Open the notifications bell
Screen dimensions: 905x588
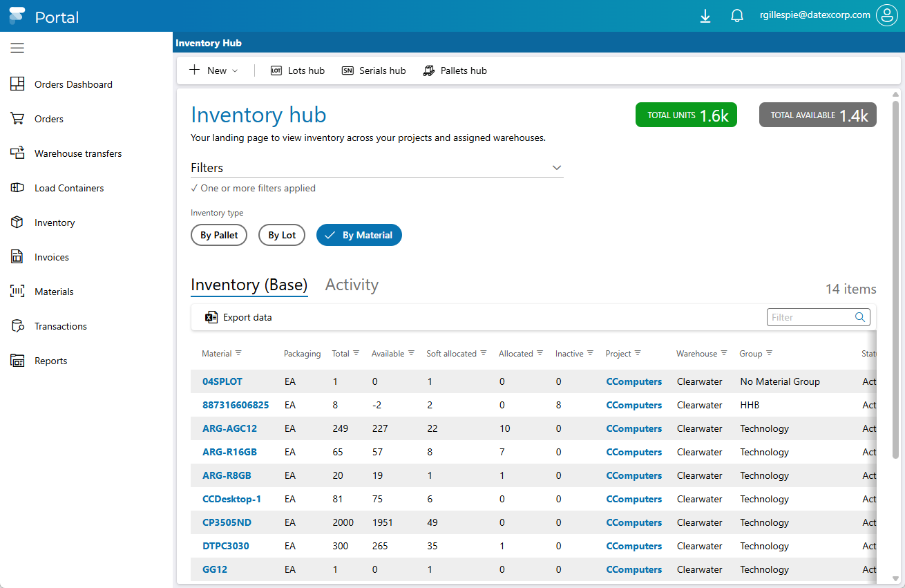(737, 16)
